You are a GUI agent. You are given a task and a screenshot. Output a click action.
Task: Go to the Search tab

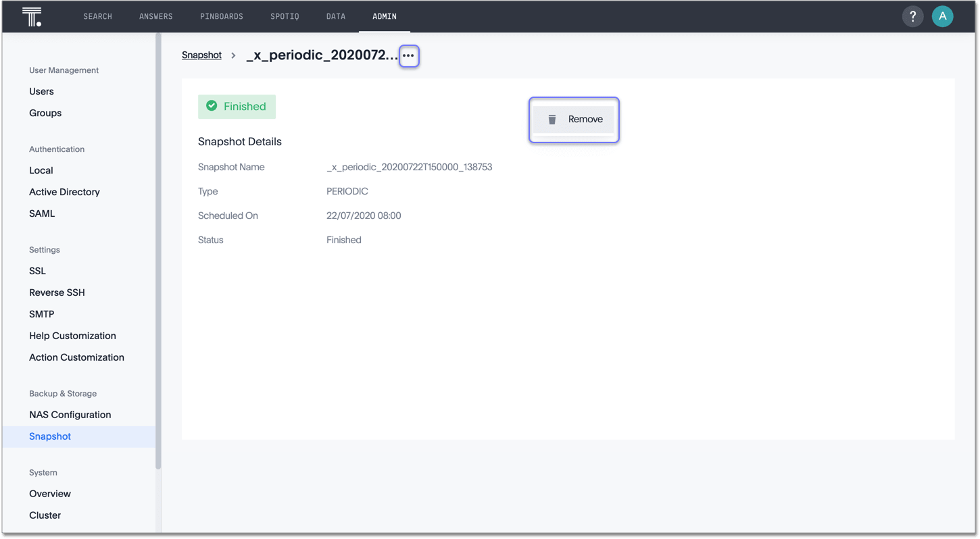tap(97, 16)
